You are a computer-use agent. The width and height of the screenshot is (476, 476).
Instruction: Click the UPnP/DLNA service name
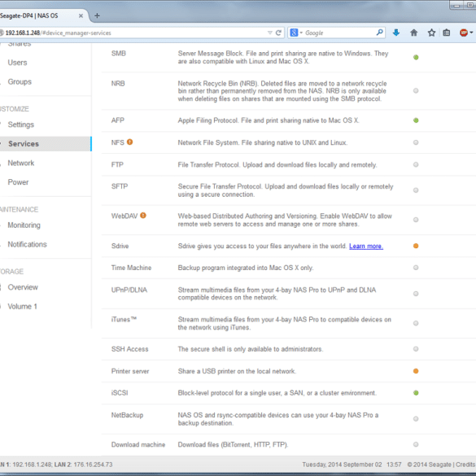[129, 290]
